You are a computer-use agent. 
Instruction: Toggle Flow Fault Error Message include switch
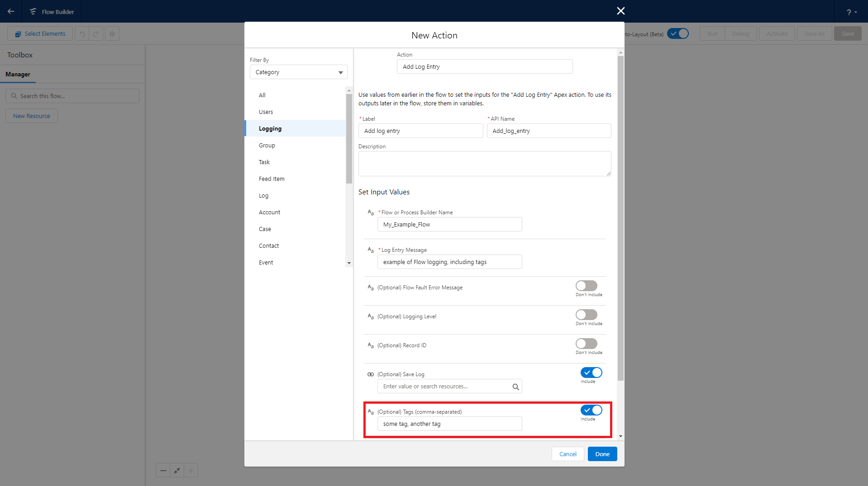tap(587, 286)
